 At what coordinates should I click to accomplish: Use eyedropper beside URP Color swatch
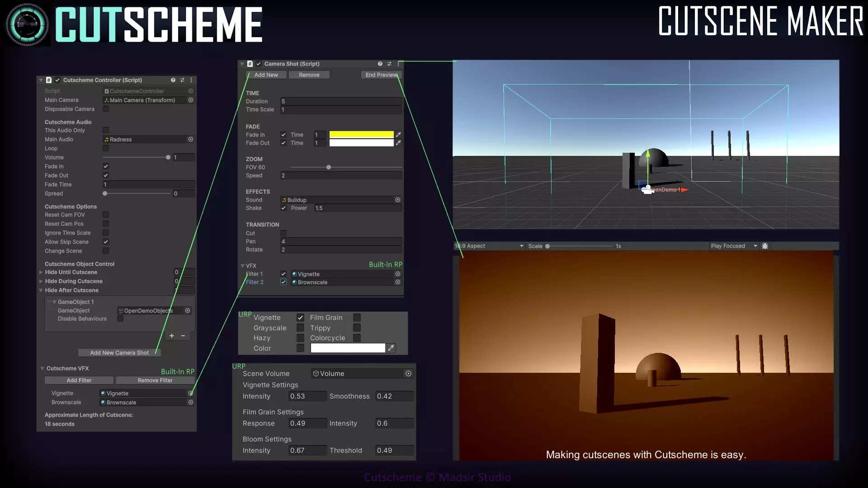391,348
